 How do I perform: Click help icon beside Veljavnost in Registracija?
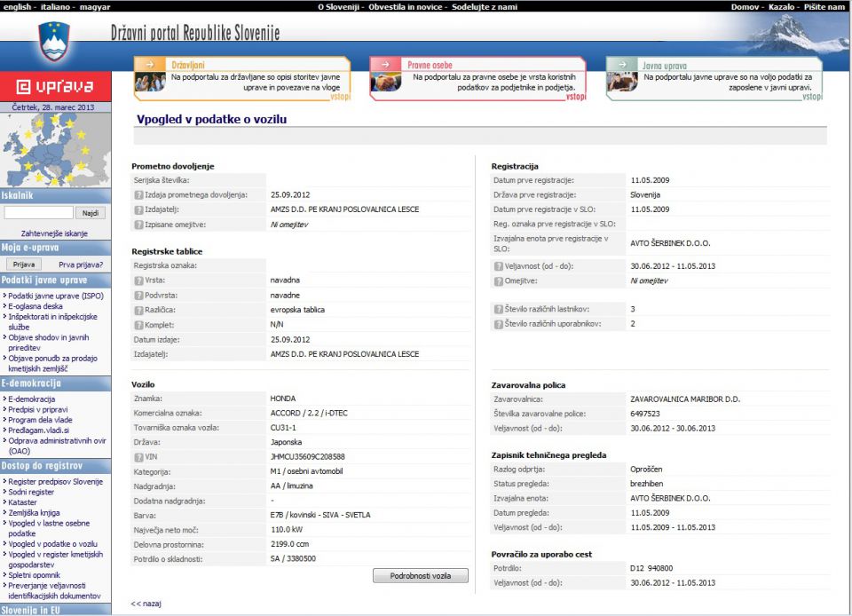coord(498,266)
